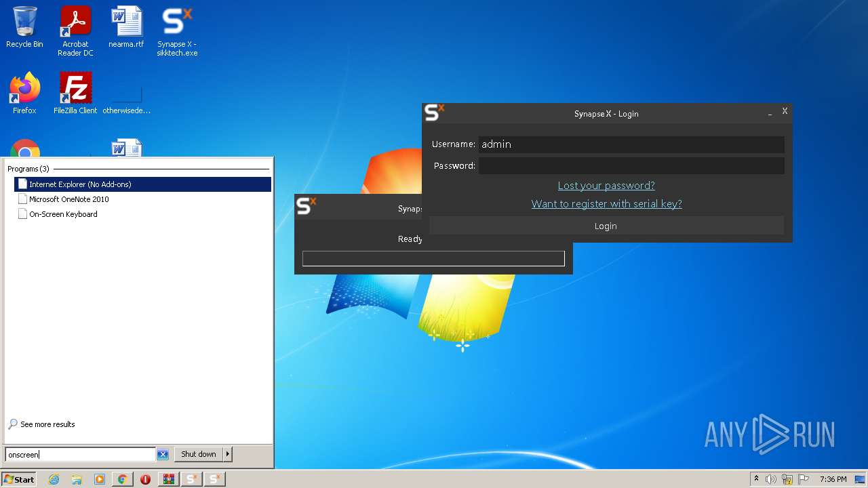Minimize the Synapse X Login window
Viewport: 868px width, 488px height.
click(770, 113)
